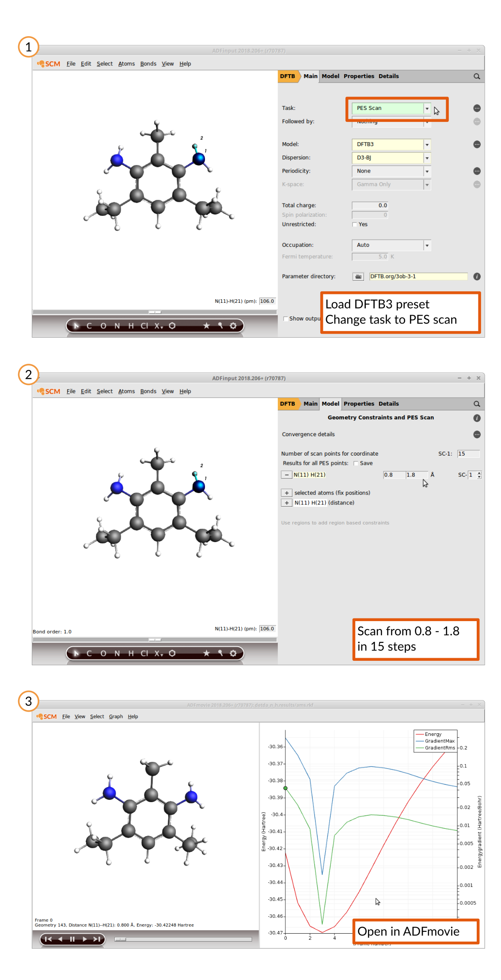Select the ring structure tool in the Main panel window
501x980 pixels.
coord(172,326)
